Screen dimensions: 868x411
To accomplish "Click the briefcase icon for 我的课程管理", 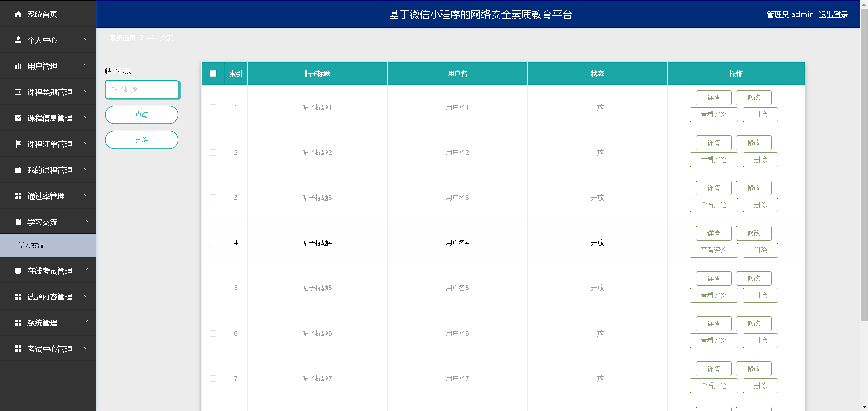I will click(18, 170).
